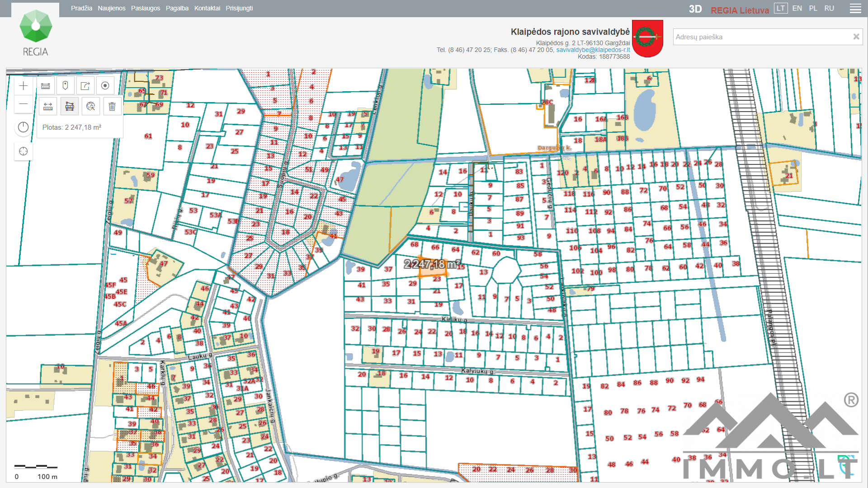Select the distance measurement tool
Image resolution: width=868 pixels, height=488 pixels.
[x=48, y=107]
